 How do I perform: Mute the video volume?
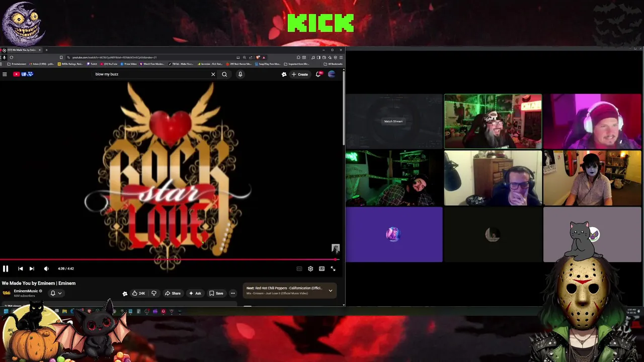point(46,268)
